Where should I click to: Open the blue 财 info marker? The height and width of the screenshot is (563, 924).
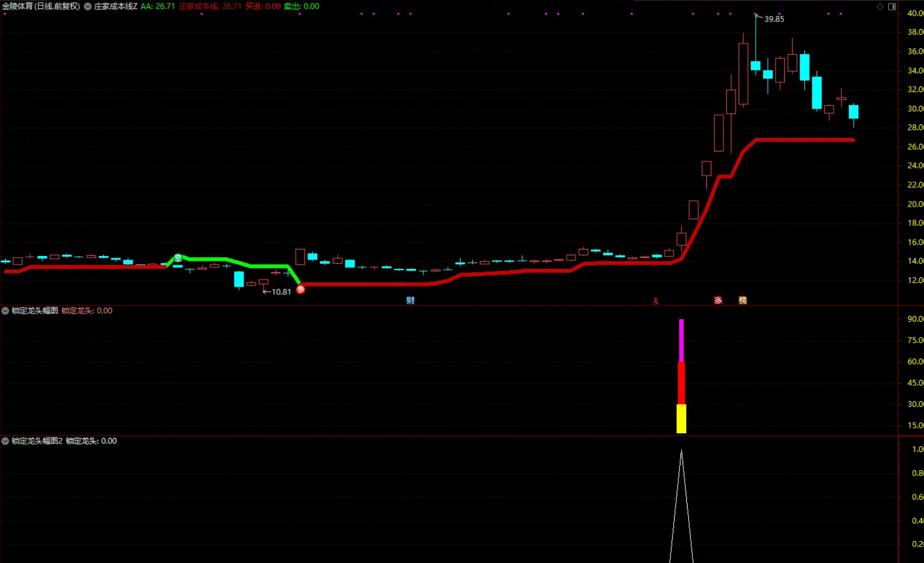tap(411, 301)
